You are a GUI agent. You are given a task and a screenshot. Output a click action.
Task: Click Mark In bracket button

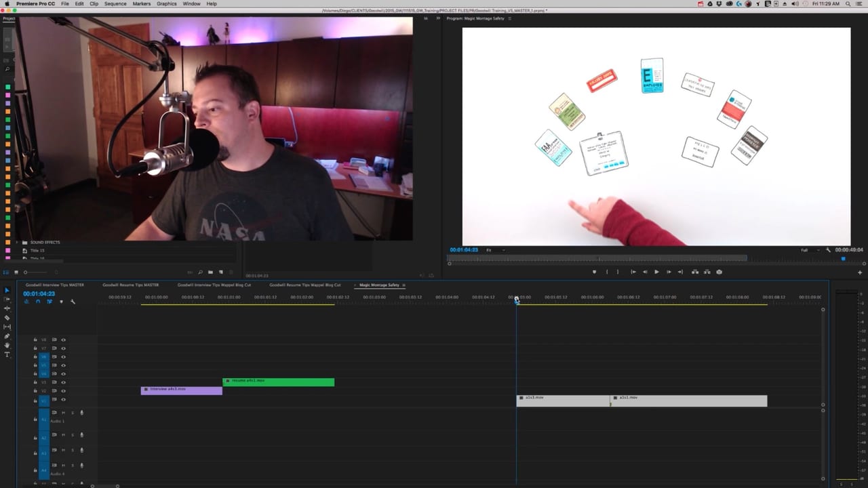click(607, 272)
